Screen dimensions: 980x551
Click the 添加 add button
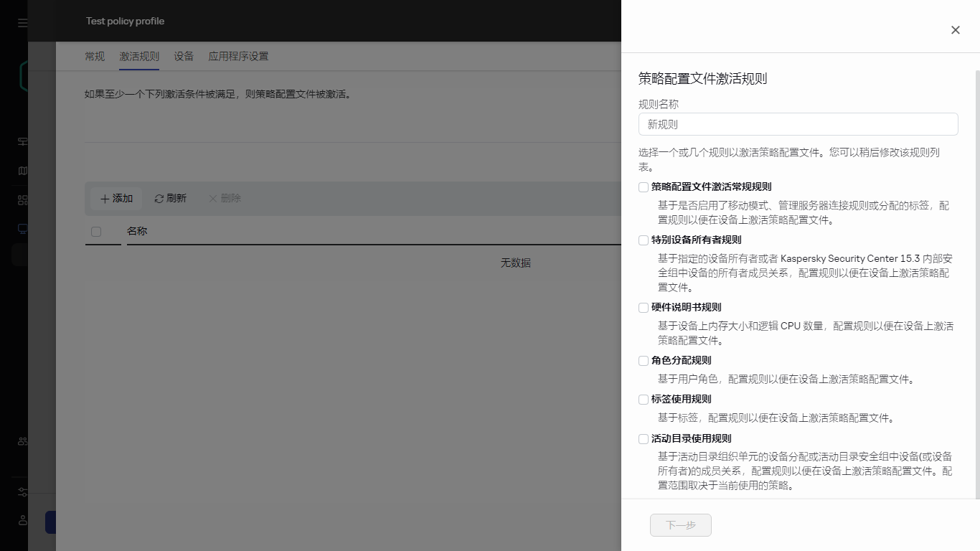pyautogui.click(x=116, y=198)
